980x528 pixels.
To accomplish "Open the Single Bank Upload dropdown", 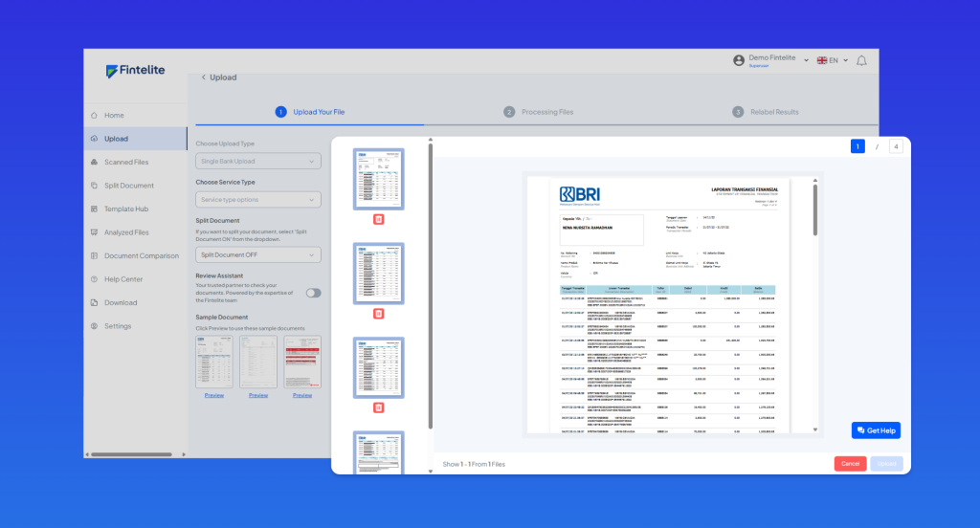I will click(x=257, y=162).
